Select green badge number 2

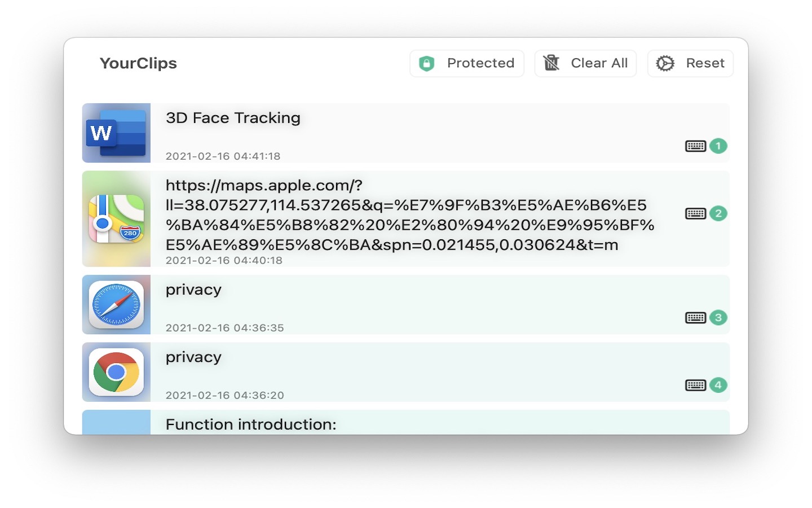(718, 213)
